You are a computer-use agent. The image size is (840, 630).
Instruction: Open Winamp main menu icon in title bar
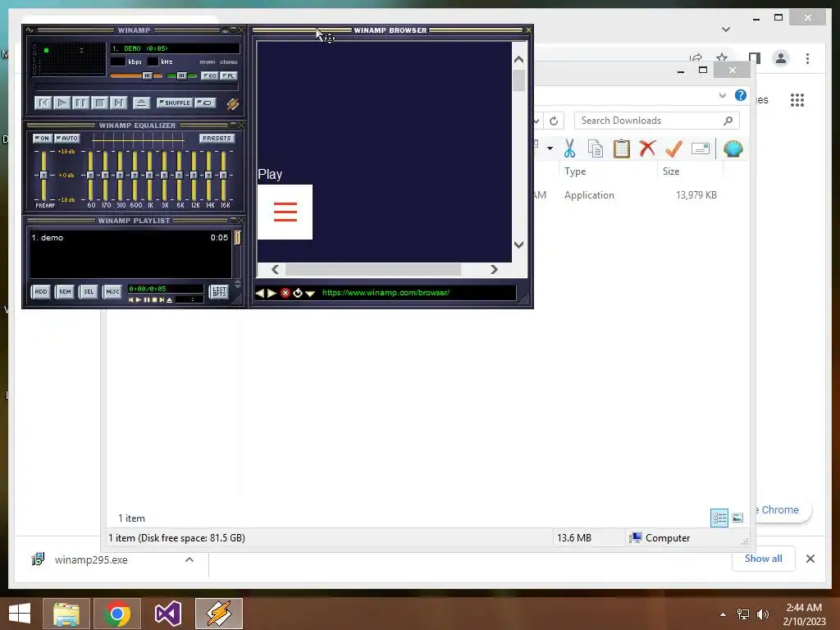pos(30,30)
